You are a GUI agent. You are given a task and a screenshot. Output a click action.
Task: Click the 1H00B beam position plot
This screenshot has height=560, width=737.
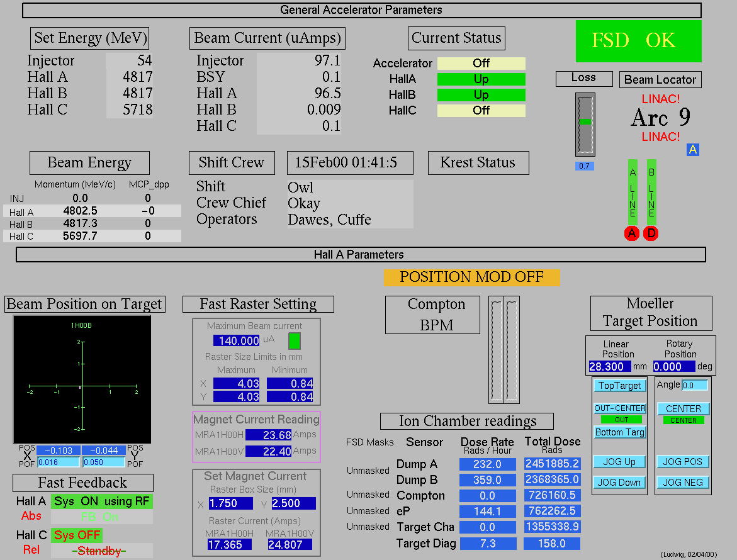click(82, 379)
